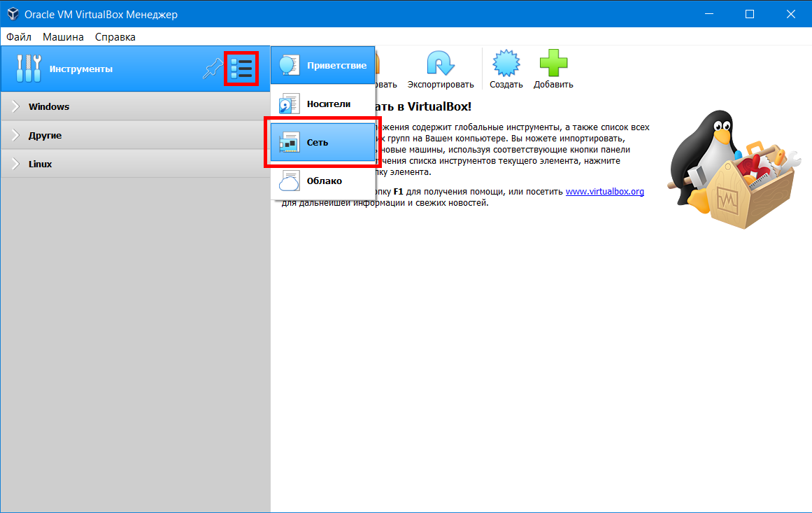Minimize the VirtualBox Менеджер window
Image resolution: width=812 pixels, height=513 pixels.
[709, 14]
